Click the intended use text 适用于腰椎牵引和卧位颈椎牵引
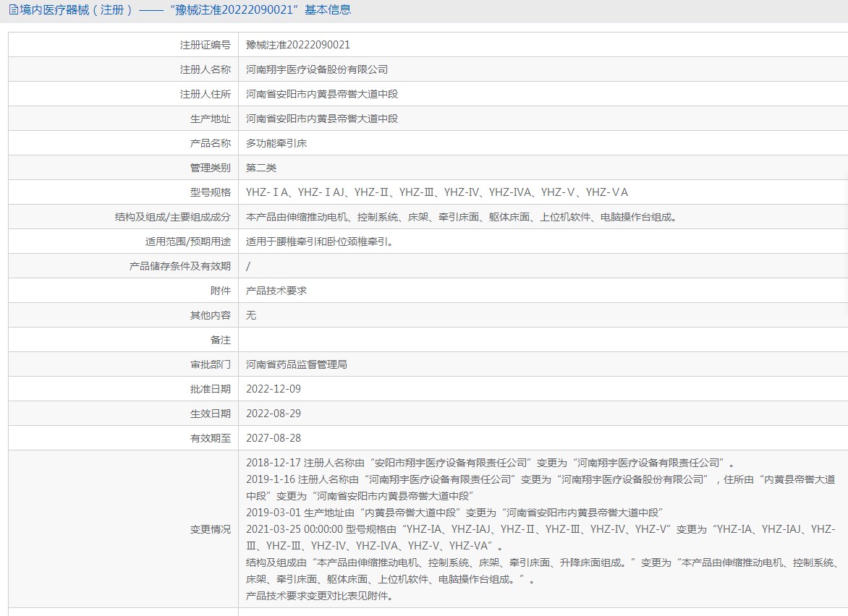 [x=320, y=241]
